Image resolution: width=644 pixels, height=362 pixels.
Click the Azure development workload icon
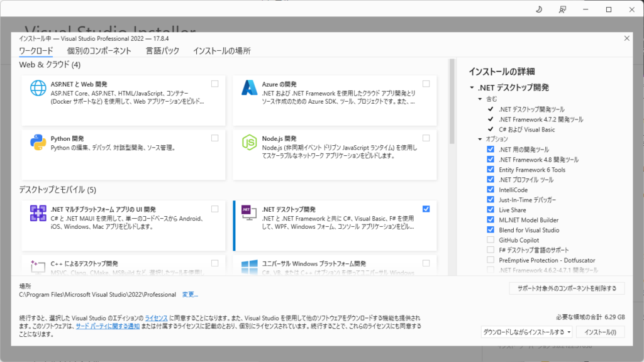point(250,89)
